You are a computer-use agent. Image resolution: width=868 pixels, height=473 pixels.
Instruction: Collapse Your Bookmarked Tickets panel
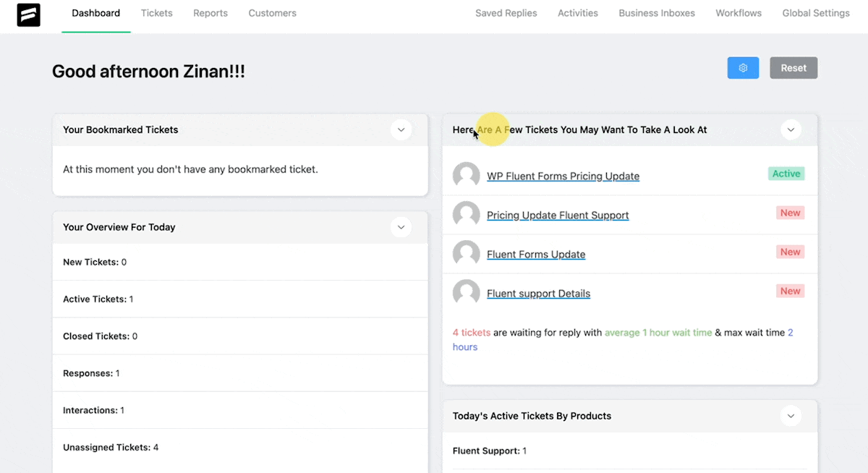(401, 130)
